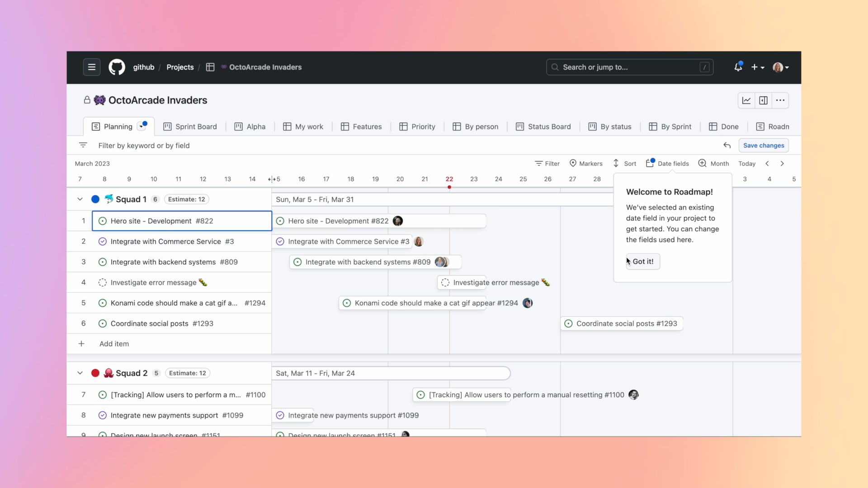Click Coordinate social posts roadmap bar
868x488 pixels.
[x=622, y=324]
